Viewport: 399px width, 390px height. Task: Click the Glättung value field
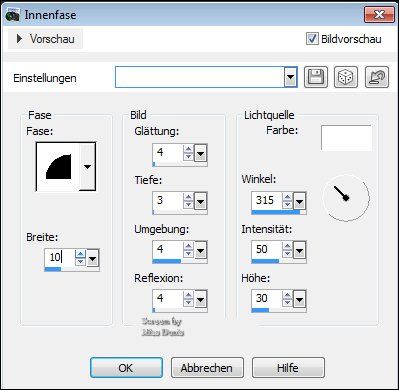pyautogui.click(x=167, y=153)
